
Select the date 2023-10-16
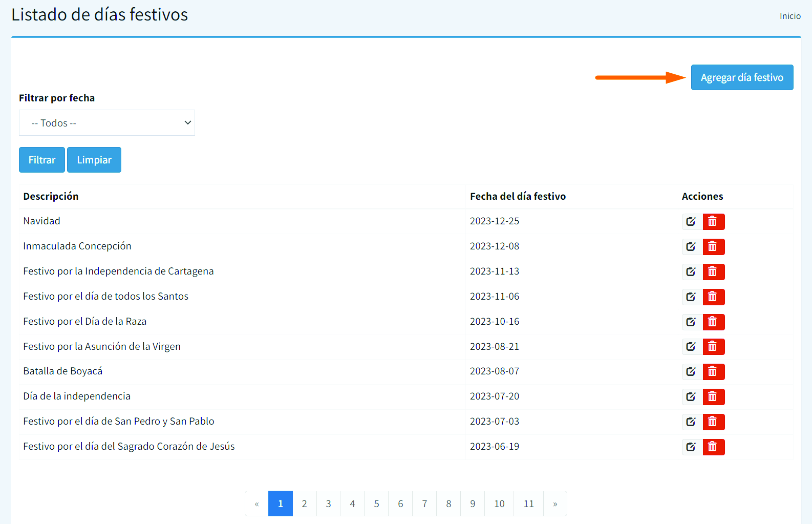tap(494, 321)
